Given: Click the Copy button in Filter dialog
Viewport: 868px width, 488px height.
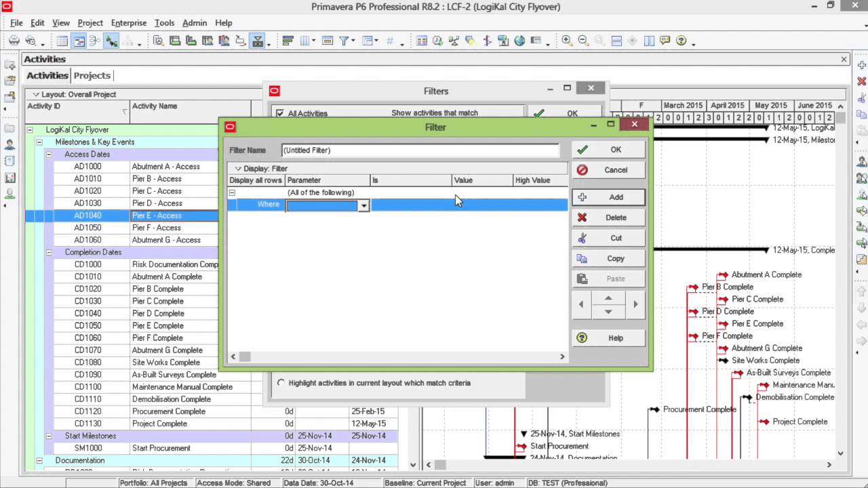Looking at the screenshot, I should pos(608,258).
